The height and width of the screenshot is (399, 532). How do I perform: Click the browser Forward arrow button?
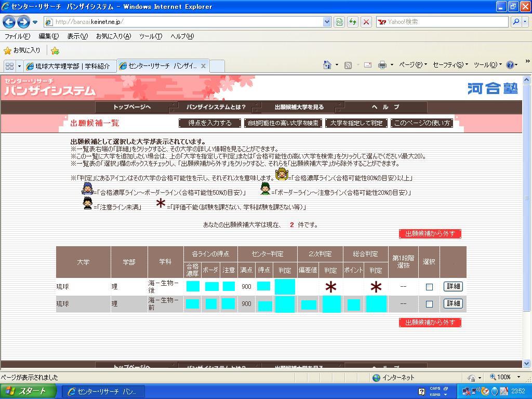[23, 22]
